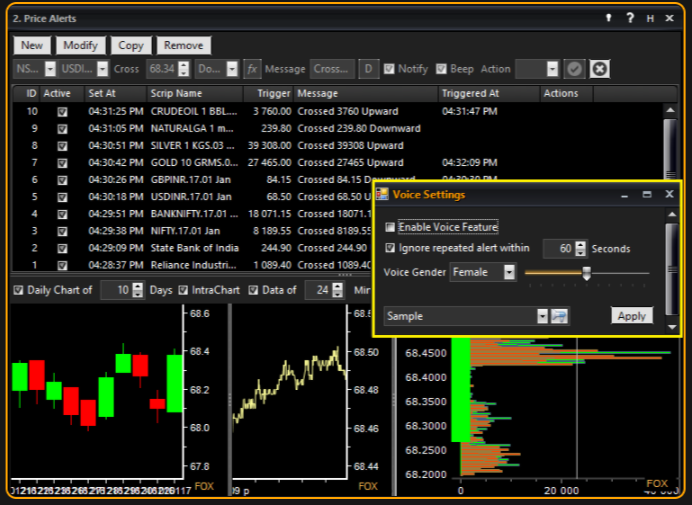Sort by the Scrip Name column header
Image resolution: width=692 pixels, height=505 pixels.
[x=195, y=94]
